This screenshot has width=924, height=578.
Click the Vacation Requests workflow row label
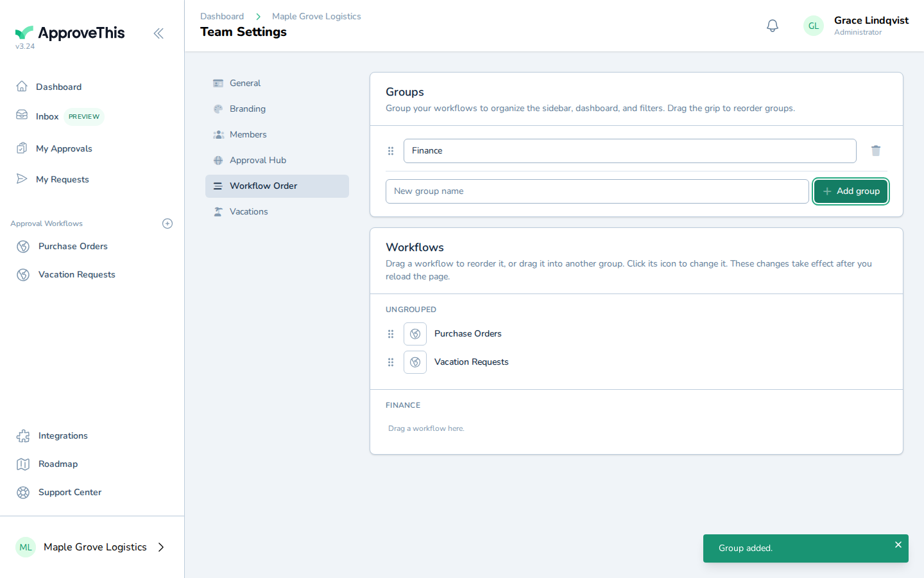pyautogui.click(x=471, y=362)
